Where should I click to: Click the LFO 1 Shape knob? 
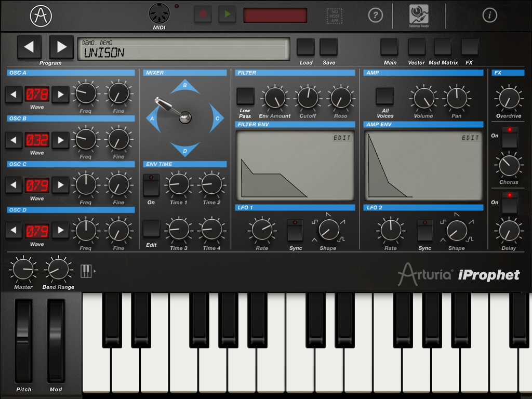329,230
